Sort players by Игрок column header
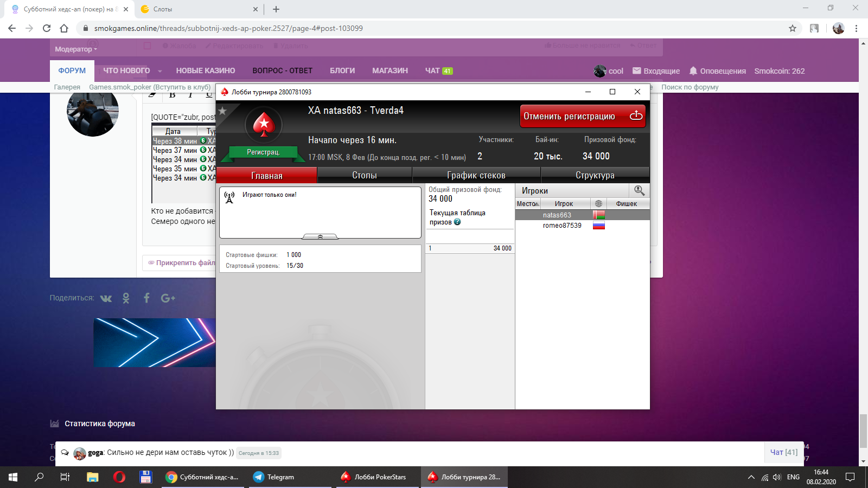 coord(564,204)
